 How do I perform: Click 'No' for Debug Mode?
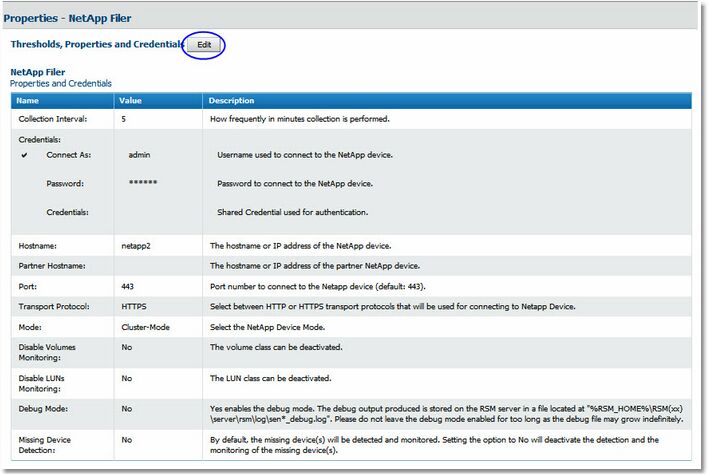tap(126, 409)
